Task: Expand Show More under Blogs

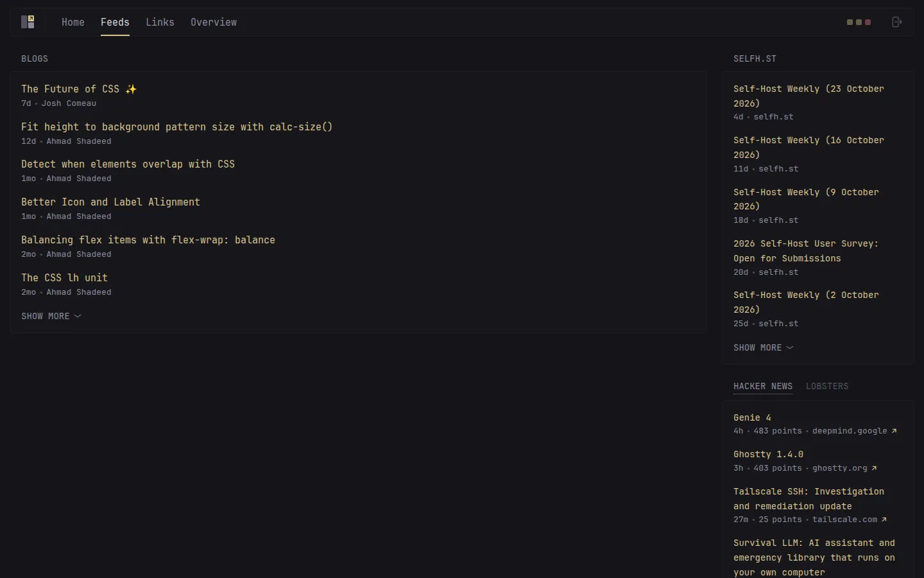Action: click(x=51, y=316)
